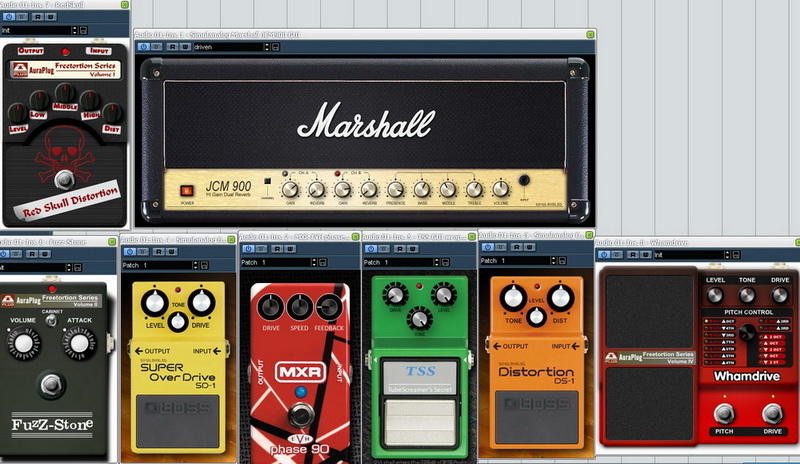Enable Write automation in the Fuzz-Stone window
The width and height of the screenshot is (800, 464).
click(44, 254)
